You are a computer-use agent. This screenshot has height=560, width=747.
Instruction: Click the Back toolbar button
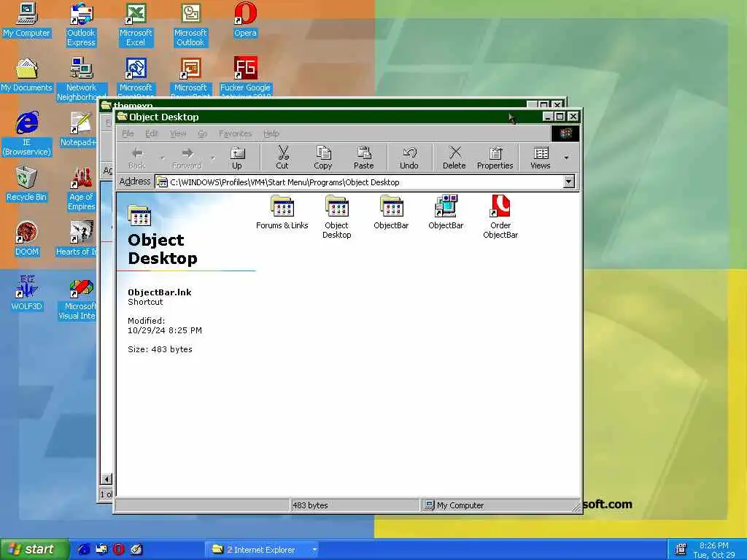(137, 157)
